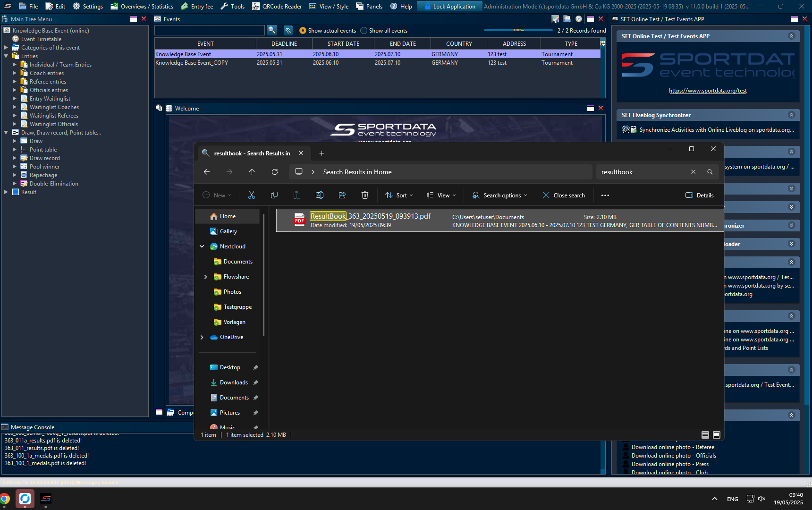Viewport: 812px width, 510px height.
Task: Click the Explorer navigation pane scrollbar
Action: tap(263, 274)
